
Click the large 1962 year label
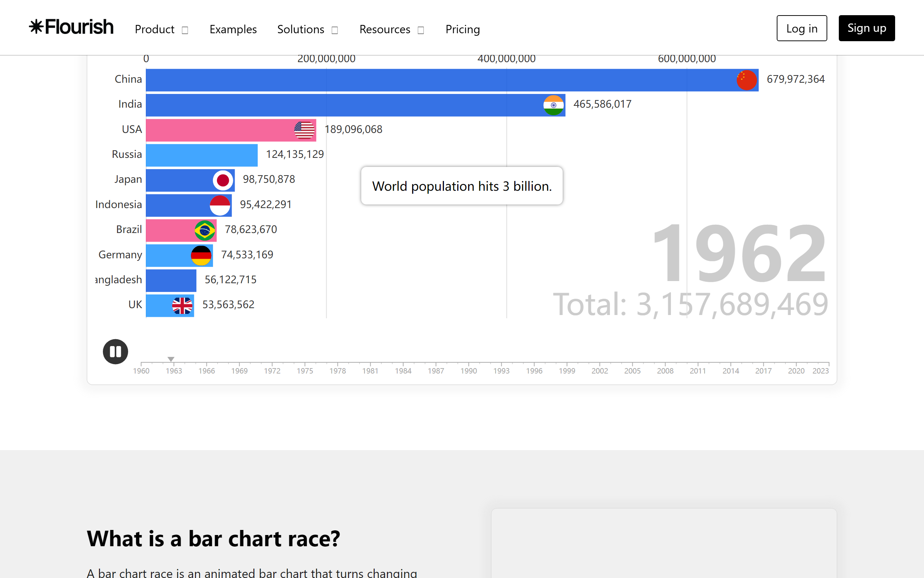739,254
